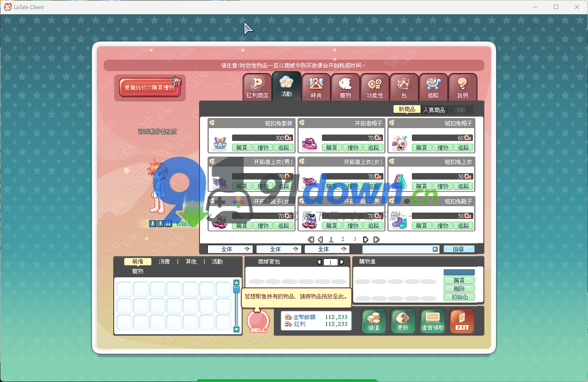This screenshot has height=382, width=588.
Task: Click the 钮扣兔帽子 bunny hat icon
Action: pyautogui.click(x=399, y=143)
